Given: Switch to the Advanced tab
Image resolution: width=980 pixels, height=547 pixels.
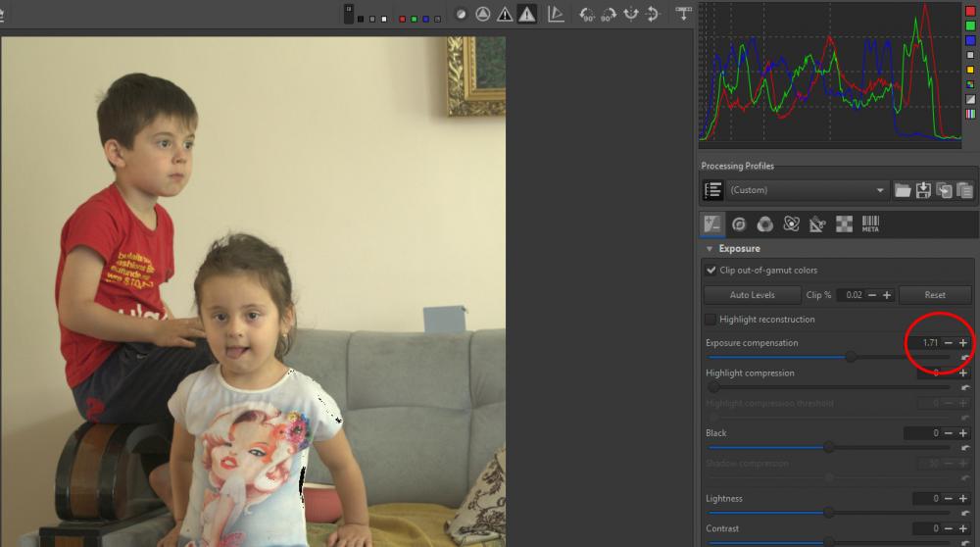Looking at the screenshot, I should 791,224.
